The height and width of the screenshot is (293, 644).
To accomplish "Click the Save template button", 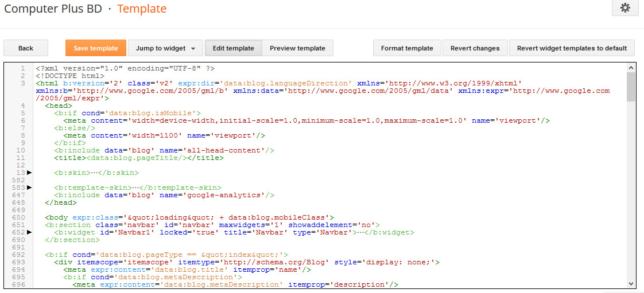I will [x=96, y=48].
